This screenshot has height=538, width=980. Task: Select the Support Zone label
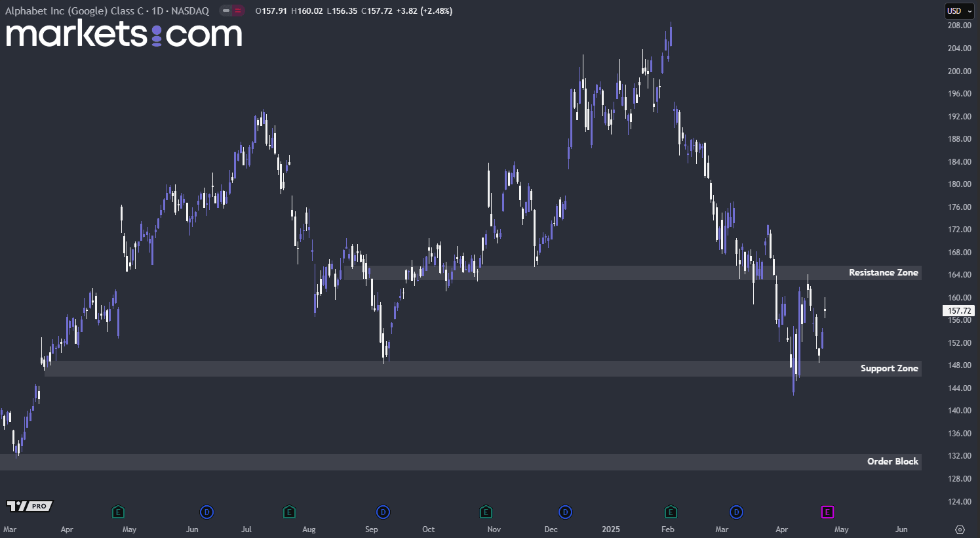889,368
